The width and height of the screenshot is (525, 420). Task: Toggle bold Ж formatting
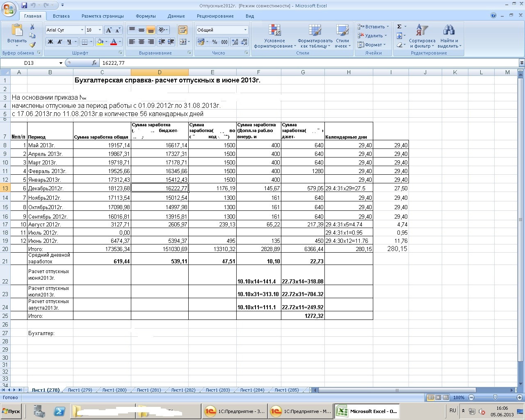tap(50, 42)
